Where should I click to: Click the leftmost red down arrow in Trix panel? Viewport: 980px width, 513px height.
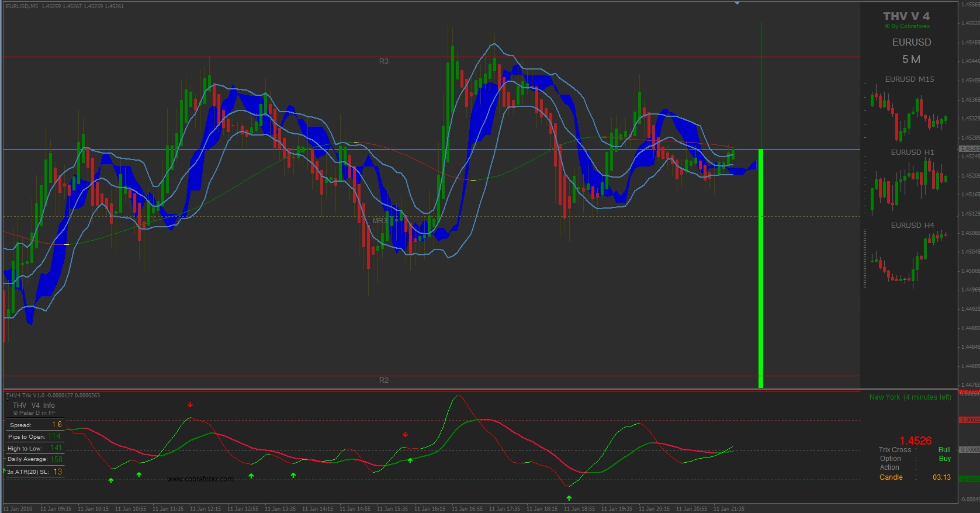click(x=190, y=404)
